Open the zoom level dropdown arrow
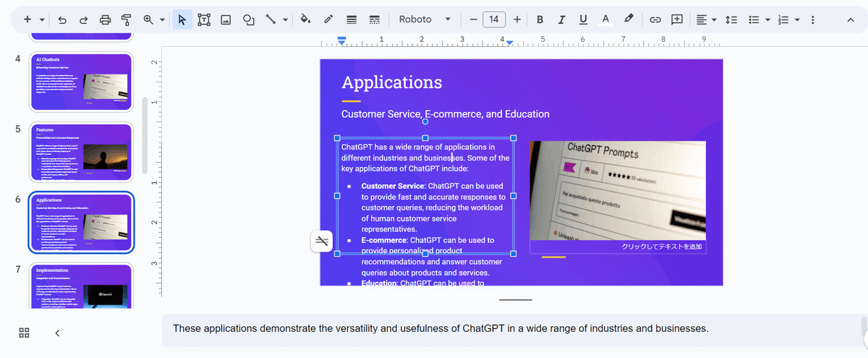 coord(162,20)
